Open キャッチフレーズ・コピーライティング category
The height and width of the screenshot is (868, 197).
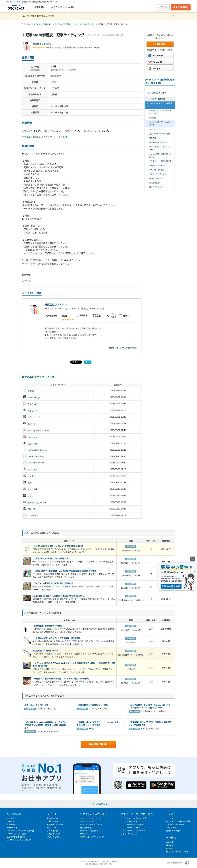point(160,112)
